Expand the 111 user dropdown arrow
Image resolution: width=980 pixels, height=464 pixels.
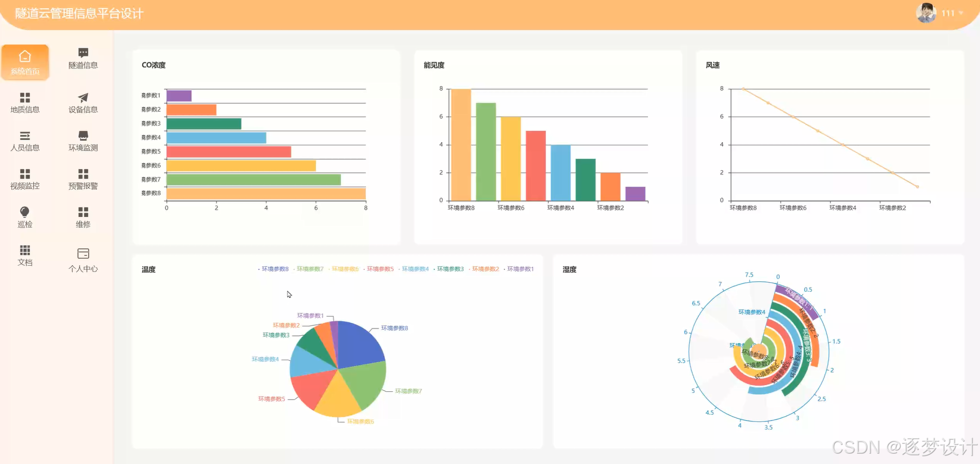[961, 13]
